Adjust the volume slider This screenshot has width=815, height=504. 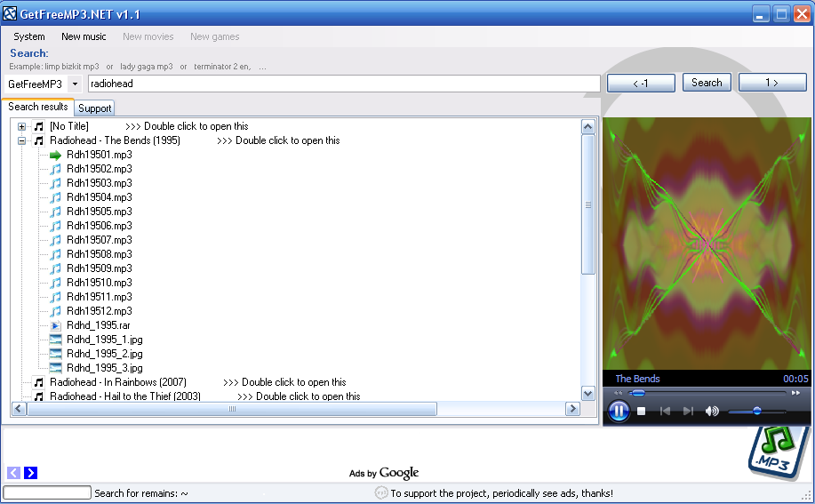(757, 412)
